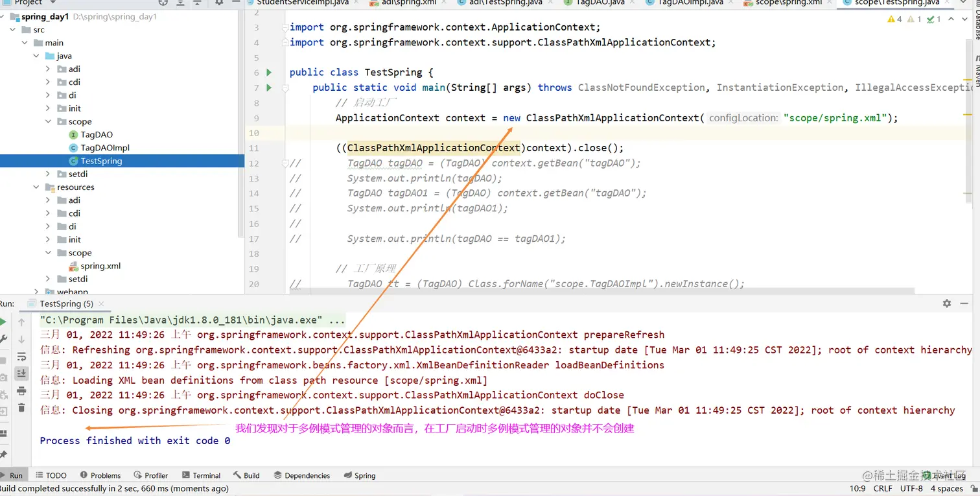Screen dimensions: 980x496
Task: Expand the setdi folder under resources
Action: point(48,279)
